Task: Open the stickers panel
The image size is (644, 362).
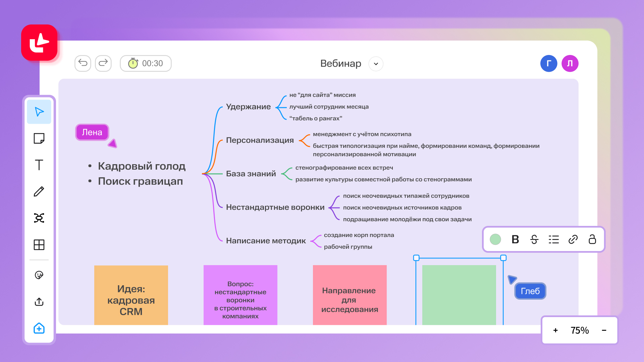Action: [39, 275]
